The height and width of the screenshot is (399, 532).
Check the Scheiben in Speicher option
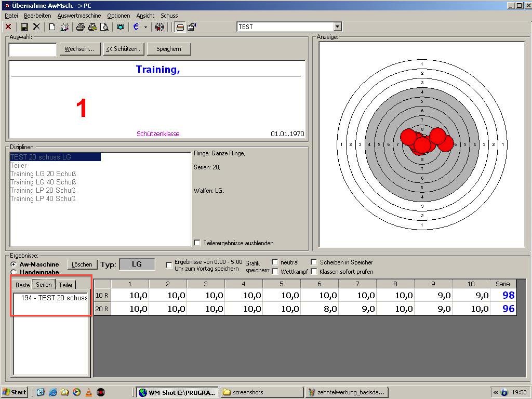[314, 262]
